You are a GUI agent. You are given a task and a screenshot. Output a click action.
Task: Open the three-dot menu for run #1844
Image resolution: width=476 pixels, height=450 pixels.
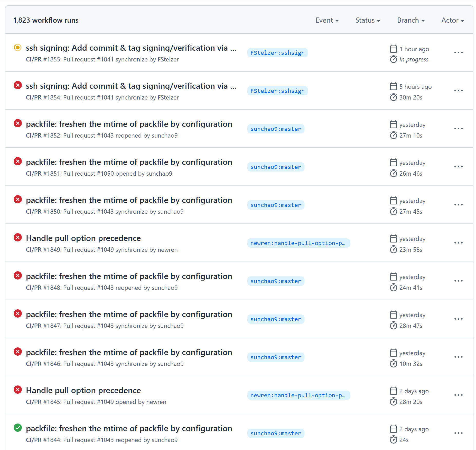(459, 433)
